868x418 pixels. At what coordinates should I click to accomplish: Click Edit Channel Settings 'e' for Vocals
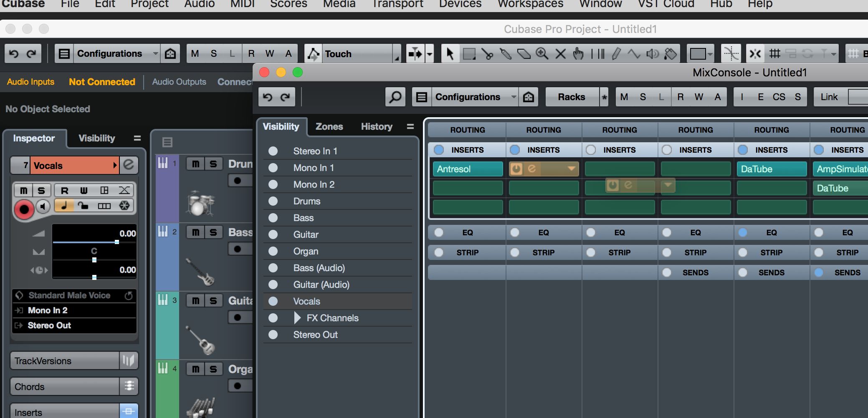(x=129, y=165)
